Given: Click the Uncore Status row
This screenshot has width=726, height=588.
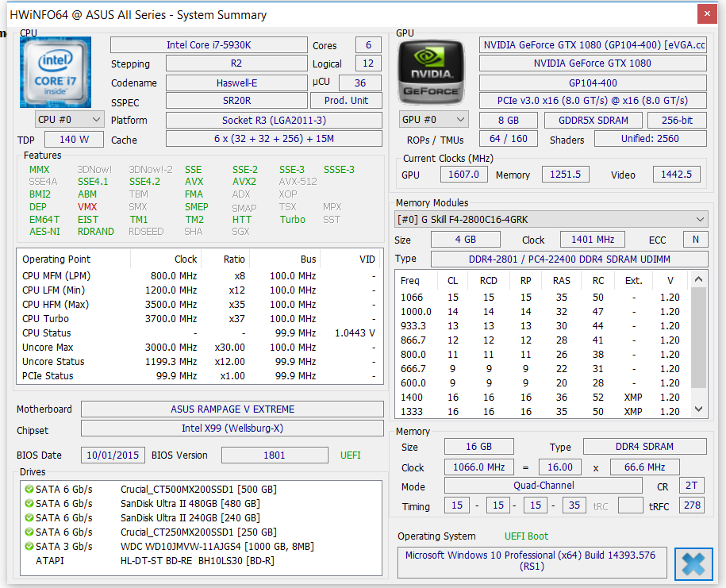Looking at the screenshot, I should coord(199,362).
